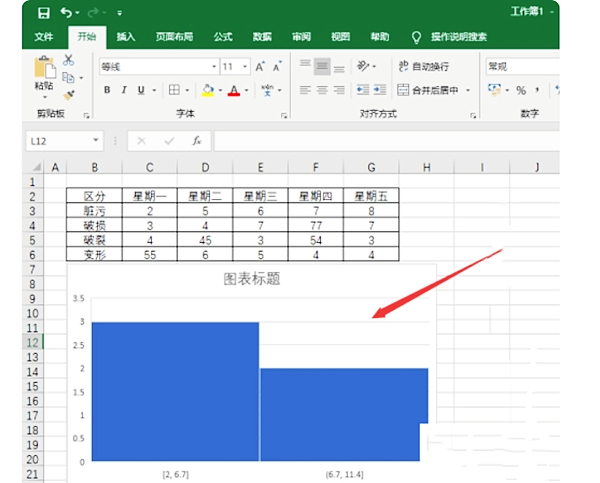Open the 文件 menu
The image size is (600, 483).
click(44, 37)
